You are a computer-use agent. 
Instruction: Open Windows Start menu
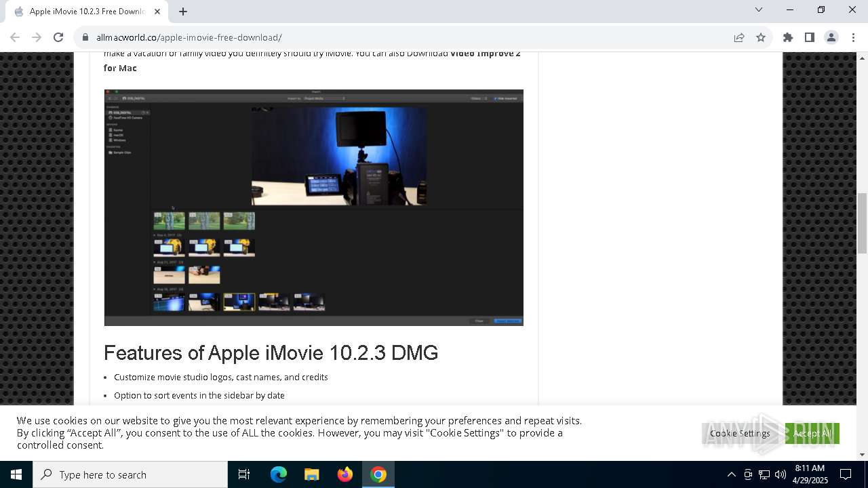pyautogui.click(x=16, y=474)
